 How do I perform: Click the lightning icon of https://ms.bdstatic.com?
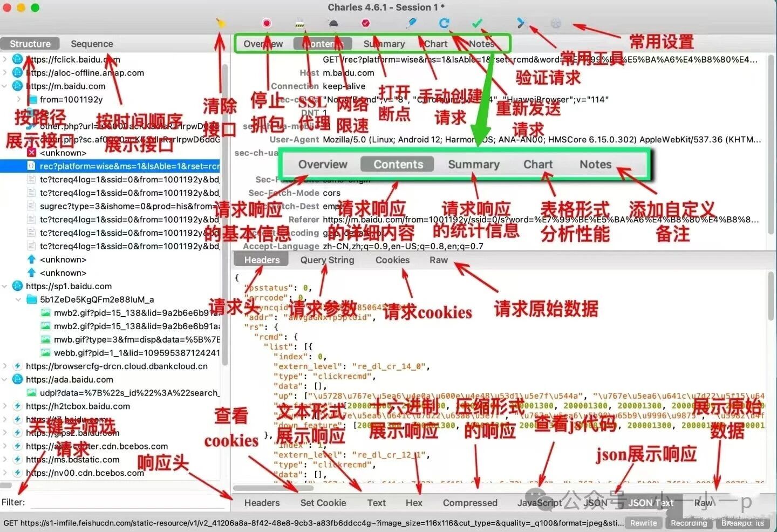tap(17, 460)
